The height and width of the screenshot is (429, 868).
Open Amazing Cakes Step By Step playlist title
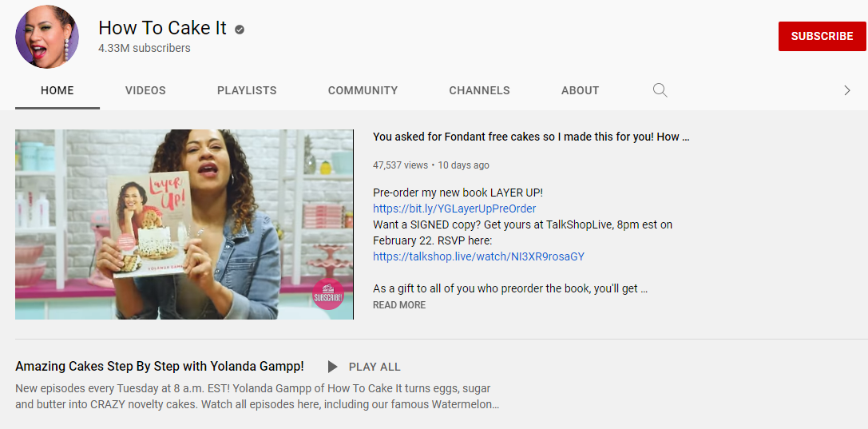click(160, 367)
